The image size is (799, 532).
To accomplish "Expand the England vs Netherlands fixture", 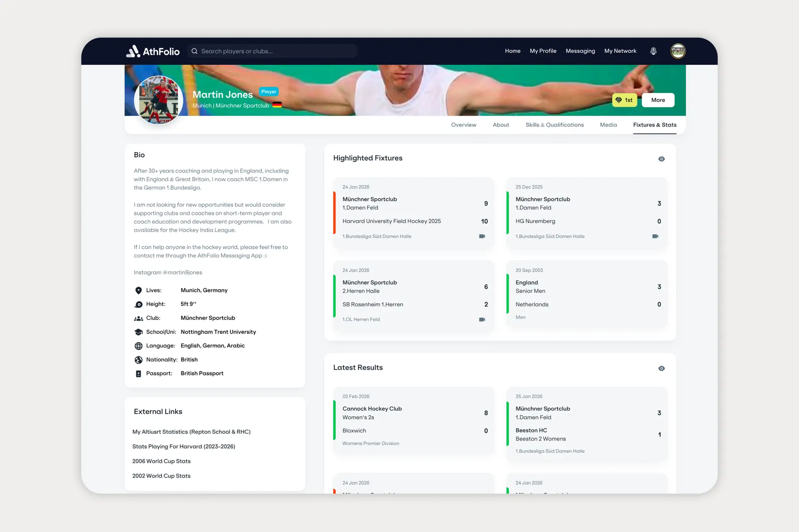I will pos(586,293).
